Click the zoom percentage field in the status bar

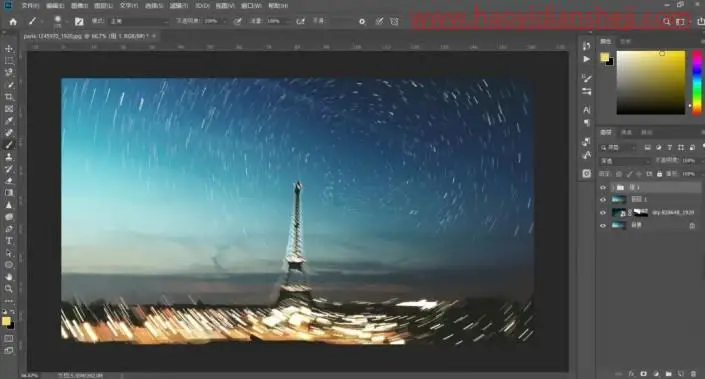(x=30, y=375)
